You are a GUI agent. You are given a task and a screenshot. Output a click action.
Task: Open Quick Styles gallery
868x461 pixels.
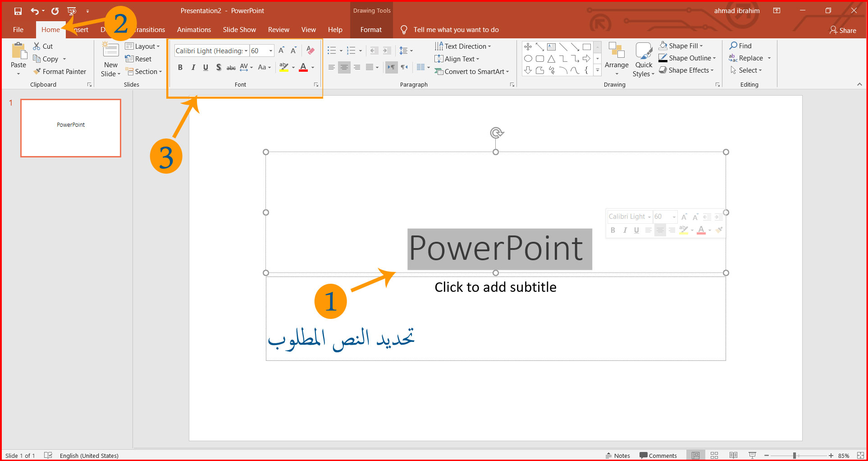coord(644,60)
